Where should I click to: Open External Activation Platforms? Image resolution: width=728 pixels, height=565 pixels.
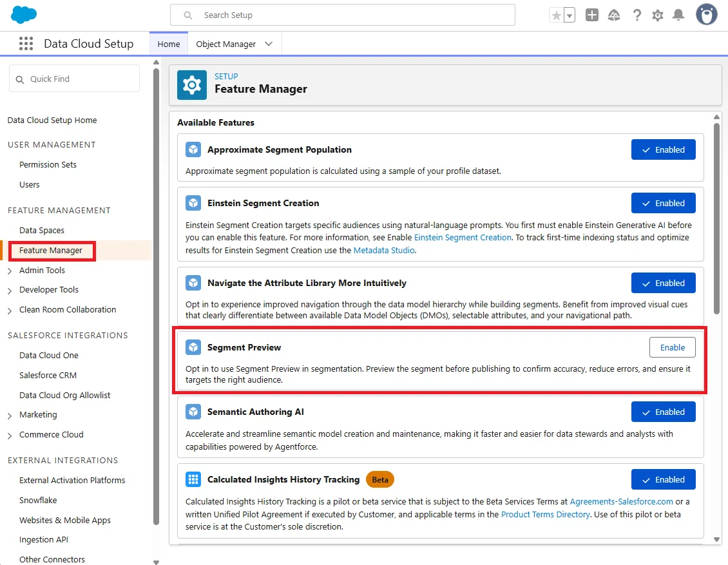click(72, 480)
